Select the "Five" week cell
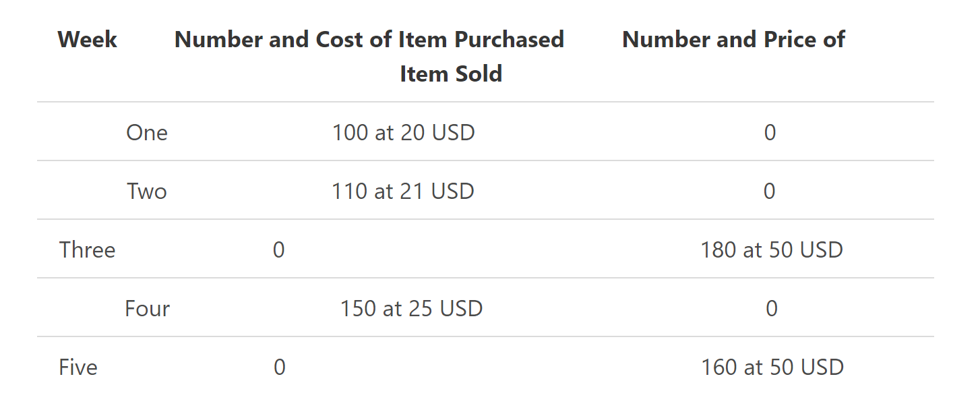Screen dimensions: 980x414 [x=78, y=367]
